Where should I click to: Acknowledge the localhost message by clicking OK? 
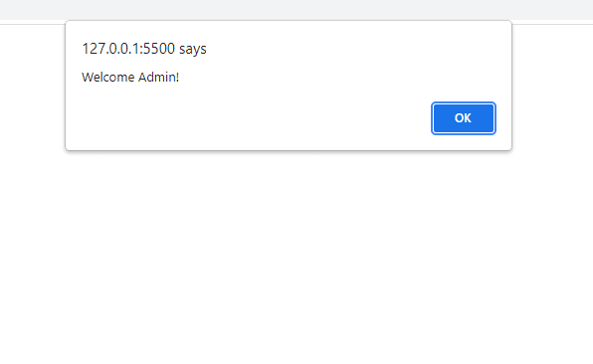point(464,118)
